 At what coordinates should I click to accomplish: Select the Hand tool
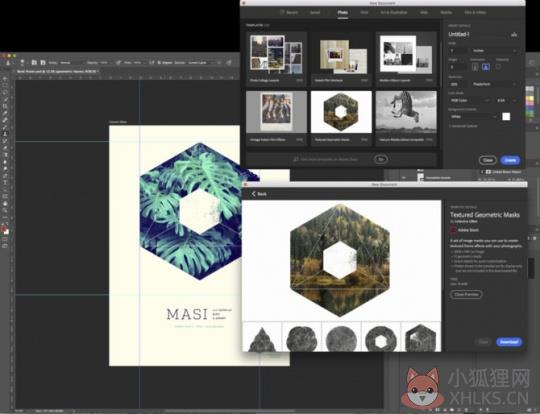5,204
